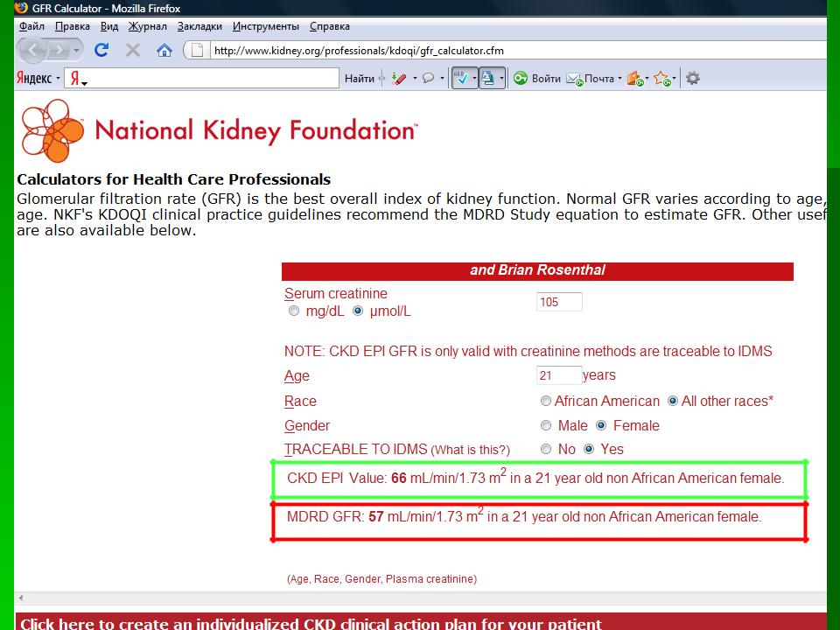Go back with the browser Back arrow
The height and width of the screenshot is (630, 840).
[x=33, y=51]
